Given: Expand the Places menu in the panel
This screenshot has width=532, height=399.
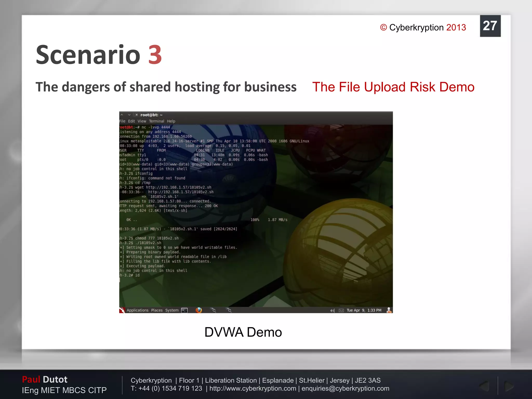Looking at the screenshot, I should [157, 310].
